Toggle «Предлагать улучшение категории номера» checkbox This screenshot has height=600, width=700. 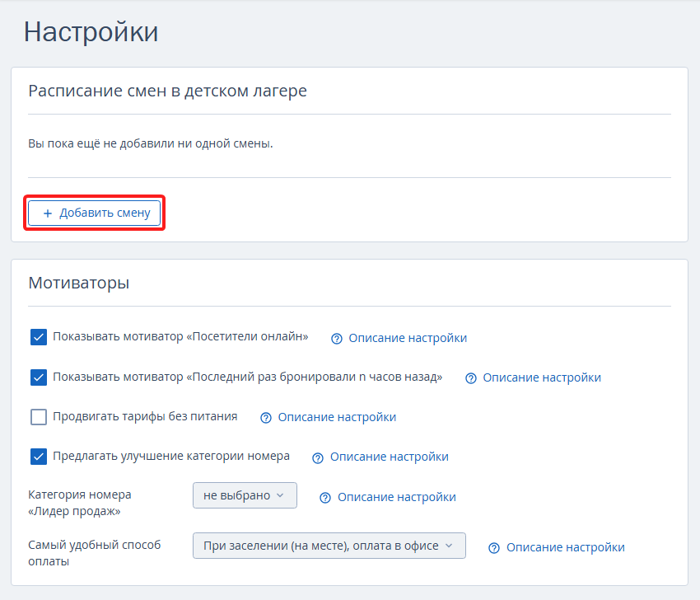[39, 457]
